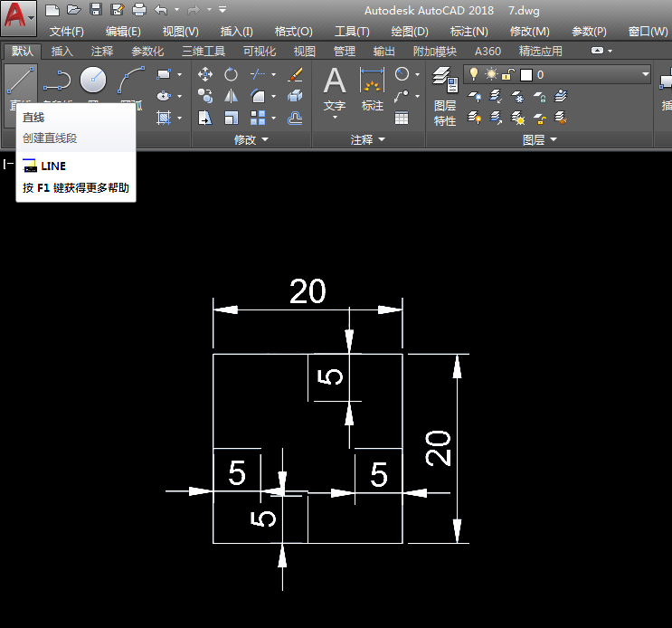Toggle layer lock padlock icon
The width and height of the screenshot is (672, 628).
click(508, 74)
